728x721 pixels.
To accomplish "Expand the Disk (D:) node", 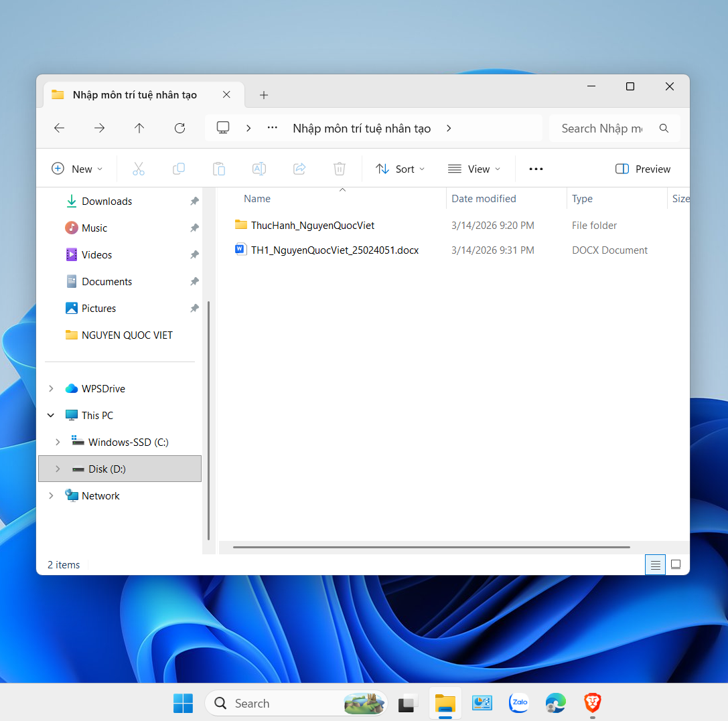I will point(58,469).
